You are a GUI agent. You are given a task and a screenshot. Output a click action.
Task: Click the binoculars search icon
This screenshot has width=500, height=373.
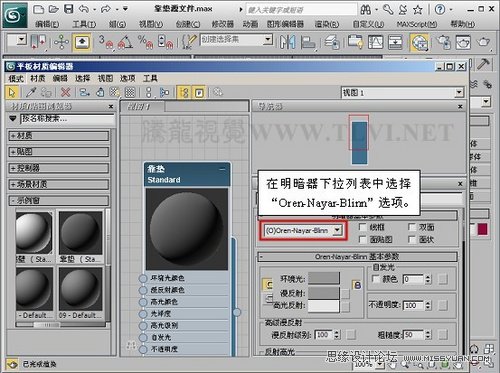(x=366, y=10)
